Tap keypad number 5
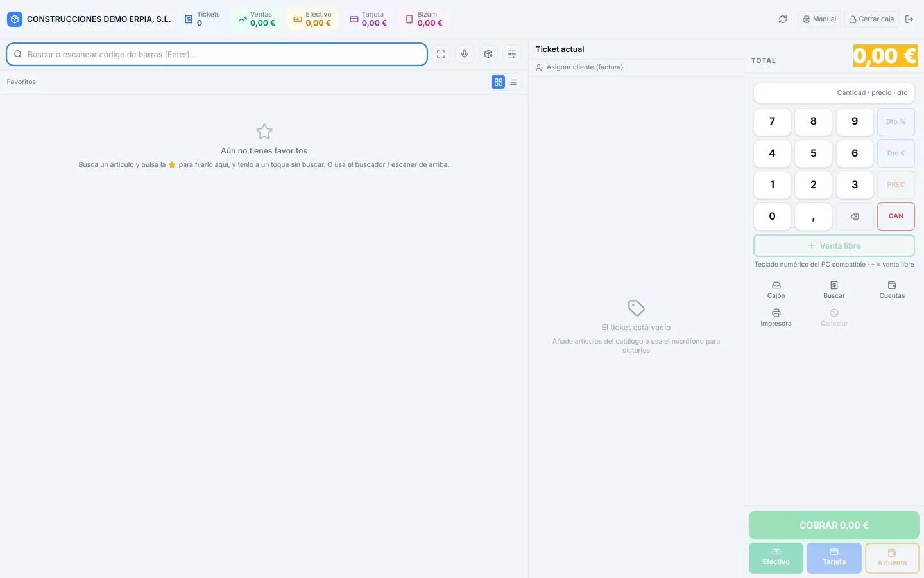The width and height of the screenshot is (924, 578). coord(814,153)
